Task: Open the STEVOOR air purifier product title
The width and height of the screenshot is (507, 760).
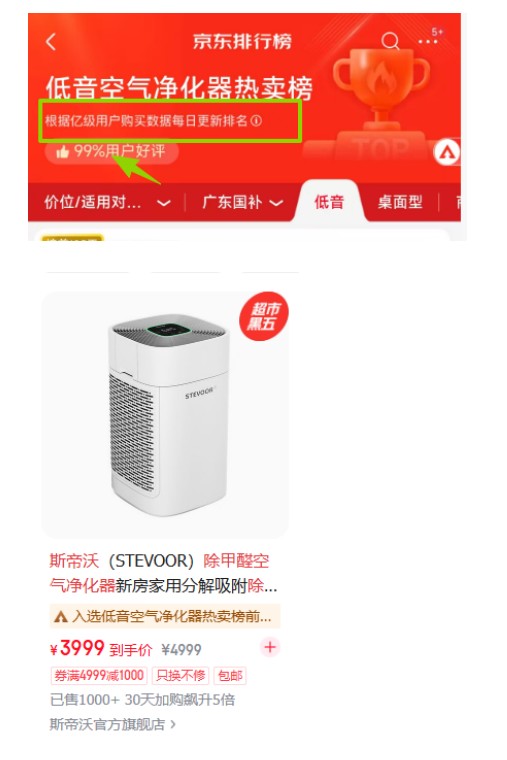Action: (163, 573)
